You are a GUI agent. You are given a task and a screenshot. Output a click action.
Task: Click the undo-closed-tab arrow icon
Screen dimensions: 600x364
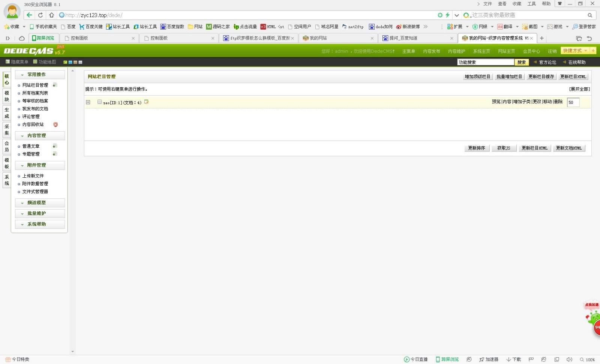point(589,38)
